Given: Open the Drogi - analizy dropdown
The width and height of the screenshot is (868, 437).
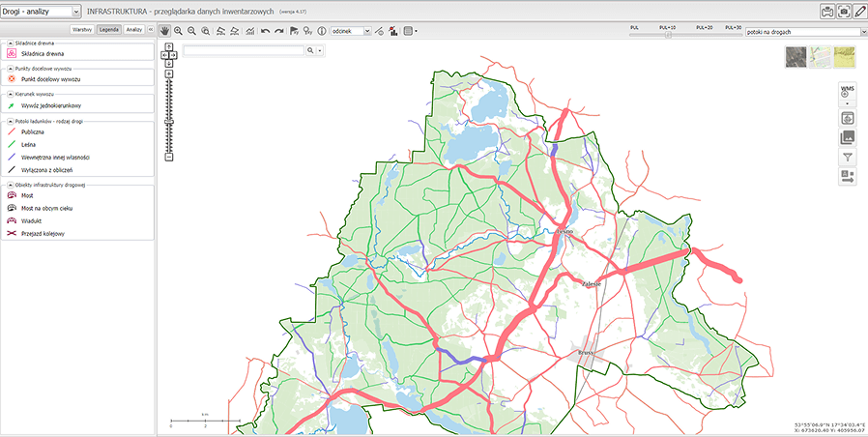Looking at the screenshot, I should click(41, 12).
